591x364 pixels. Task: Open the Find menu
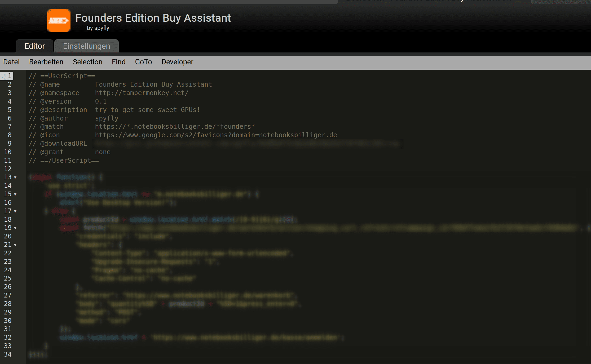(118, 62)
